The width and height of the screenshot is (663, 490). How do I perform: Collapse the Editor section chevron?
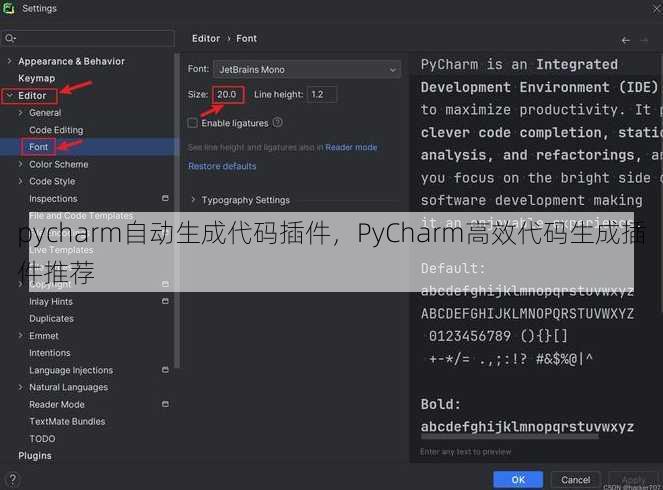tap(9, 96)
